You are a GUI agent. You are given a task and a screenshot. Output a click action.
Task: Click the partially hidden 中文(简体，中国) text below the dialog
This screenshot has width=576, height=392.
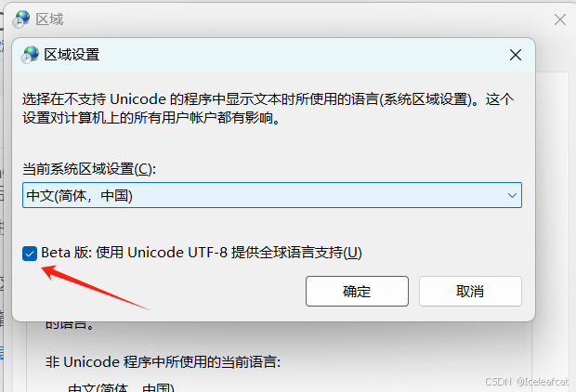[x=121, y=387]
